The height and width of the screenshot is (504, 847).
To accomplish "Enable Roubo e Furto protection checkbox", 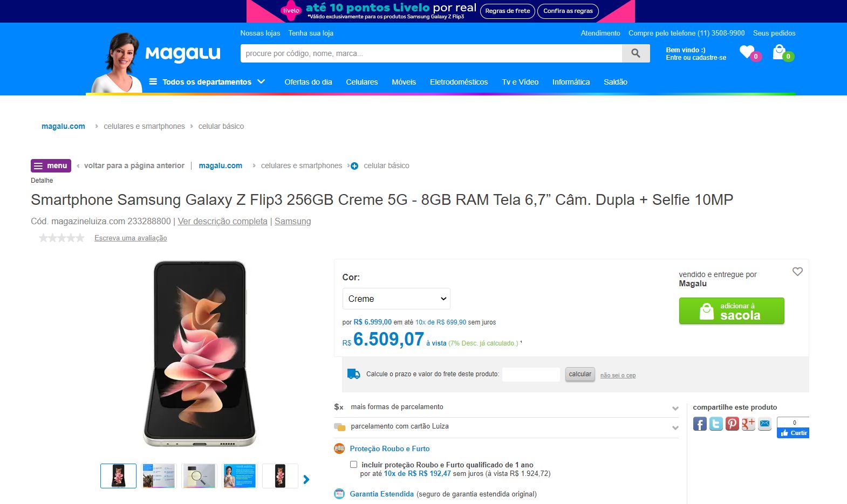I will tap(353, 464).
